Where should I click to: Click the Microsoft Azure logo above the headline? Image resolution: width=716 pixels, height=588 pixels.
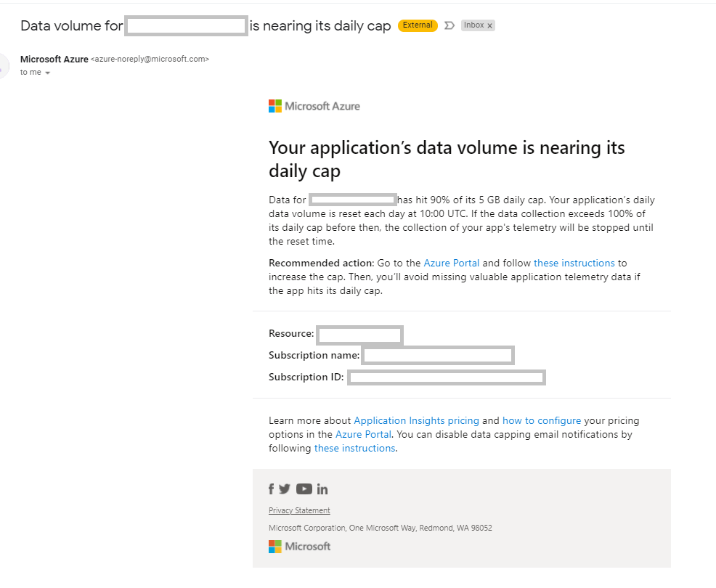click(314, 106)
